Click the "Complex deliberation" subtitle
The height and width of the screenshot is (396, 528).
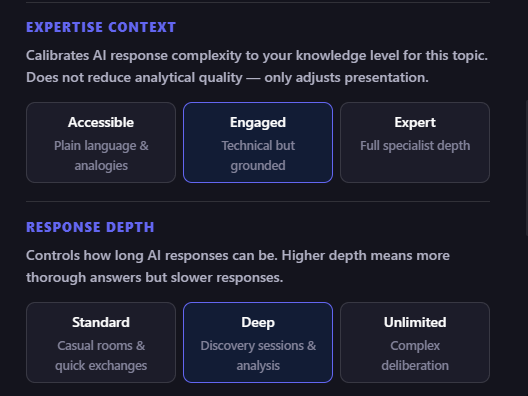coord(415,356)
